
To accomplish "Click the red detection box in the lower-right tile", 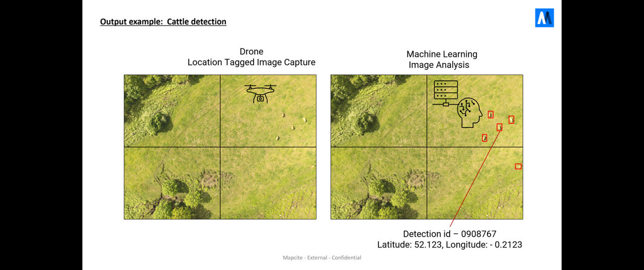I will coord(518,166).
